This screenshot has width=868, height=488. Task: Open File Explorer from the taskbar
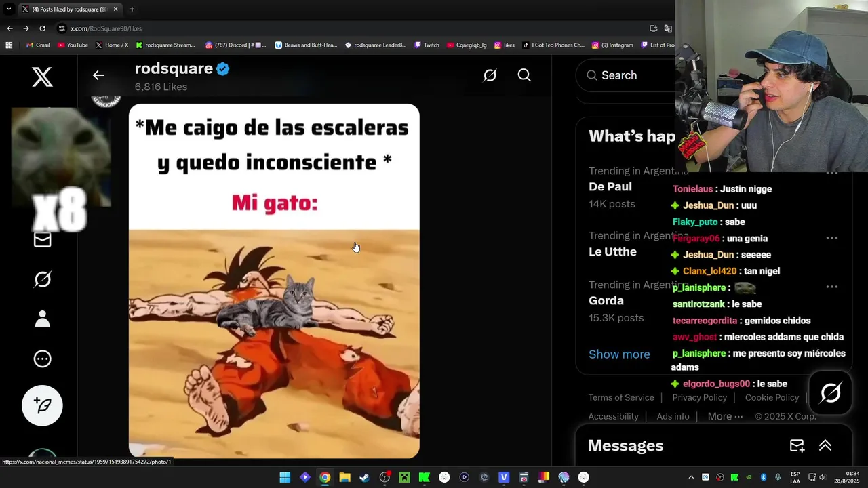pos(344,477)
